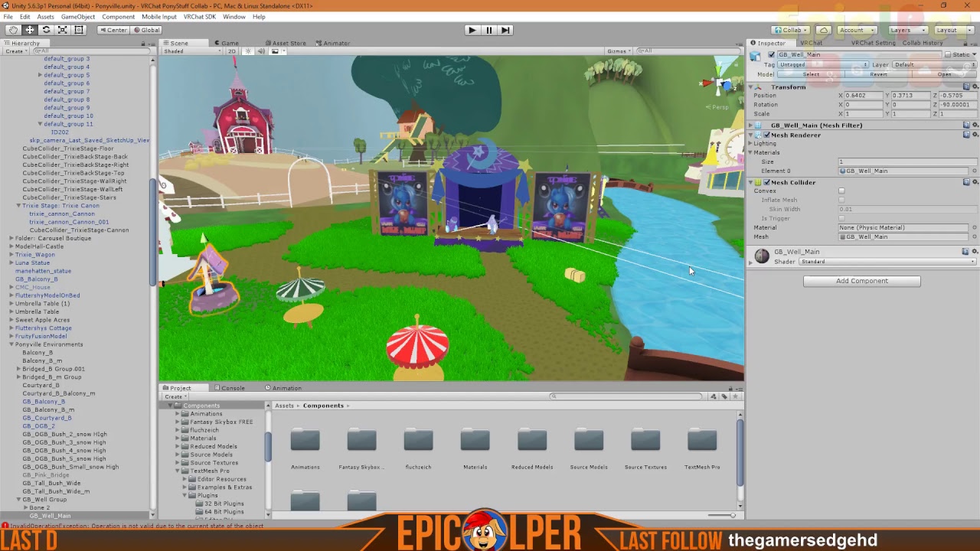The image size is (980, 551).
Task: Open the Layout dropdown in the toolbar
Action: pyautogui.click(x=953, y=30)
